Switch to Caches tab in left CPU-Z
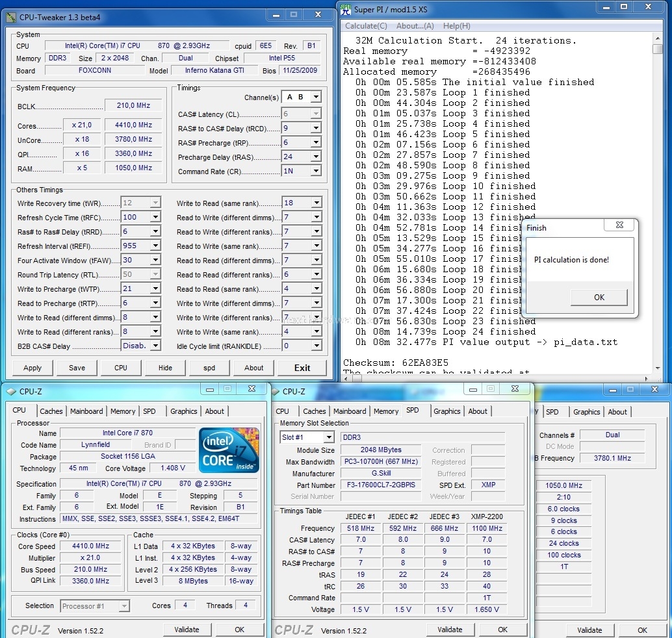 coord(51,411)
